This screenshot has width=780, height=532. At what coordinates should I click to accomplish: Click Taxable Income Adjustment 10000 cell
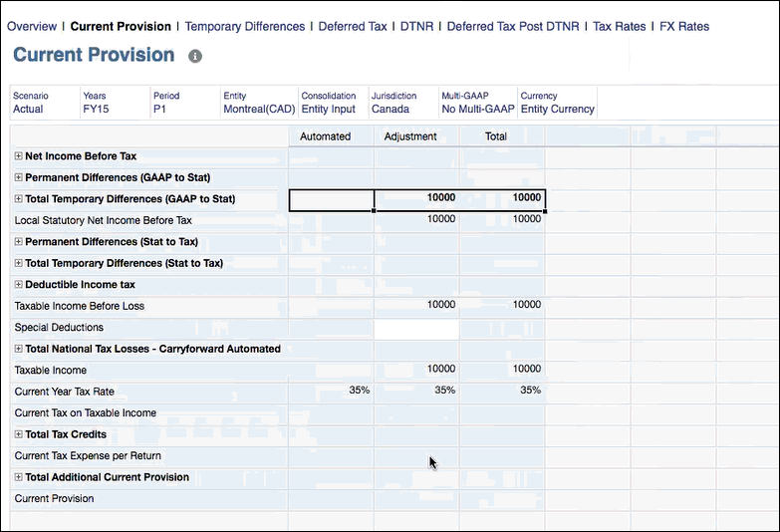[416, 372]
